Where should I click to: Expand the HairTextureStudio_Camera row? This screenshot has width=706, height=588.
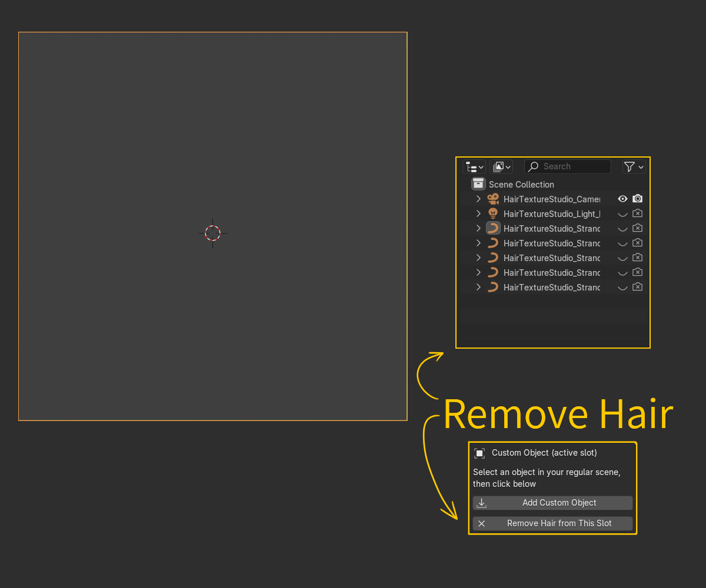(478, 199)
